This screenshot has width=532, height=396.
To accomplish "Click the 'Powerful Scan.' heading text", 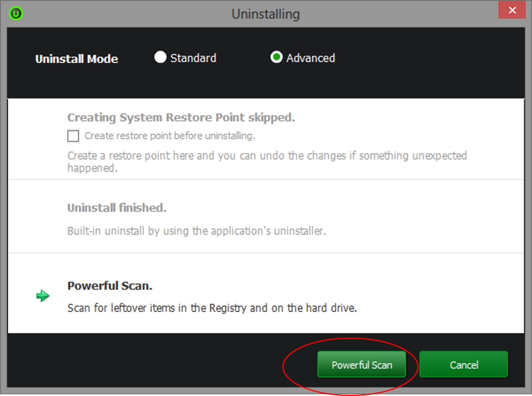I will coord(109,286).
